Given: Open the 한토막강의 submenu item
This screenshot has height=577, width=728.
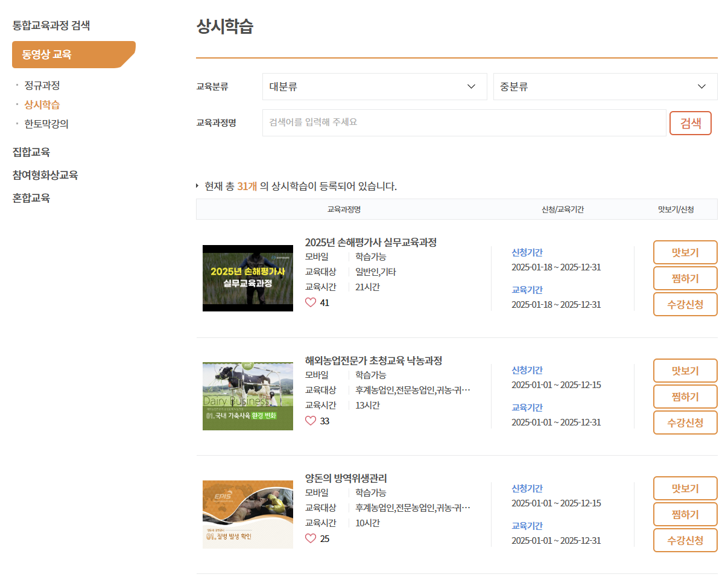Looking at the screenshot, I should click(46, 124).
